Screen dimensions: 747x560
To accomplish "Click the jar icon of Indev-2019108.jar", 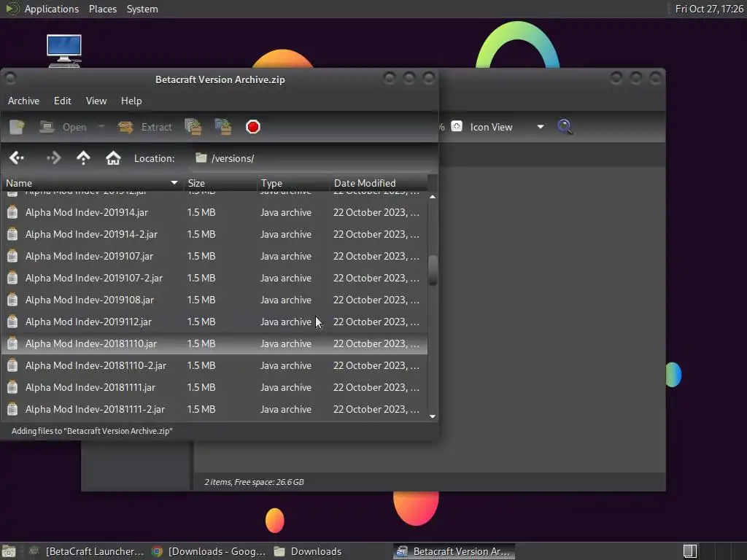I will tap(12, 300).
